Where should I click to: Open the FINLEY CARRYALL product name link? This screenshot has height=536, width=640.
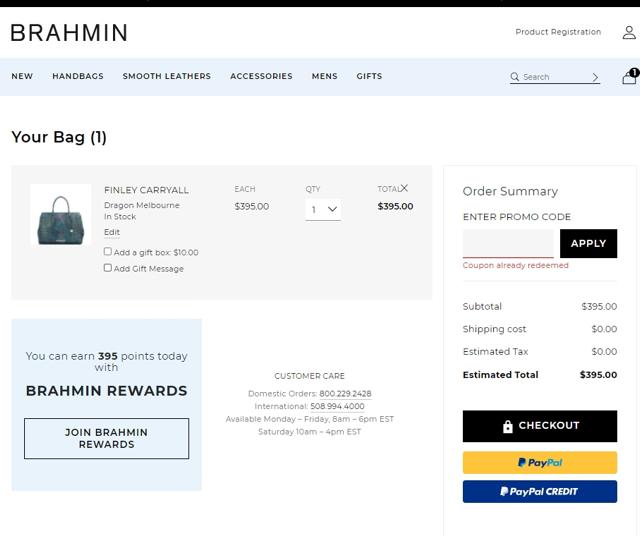point(146,190)
